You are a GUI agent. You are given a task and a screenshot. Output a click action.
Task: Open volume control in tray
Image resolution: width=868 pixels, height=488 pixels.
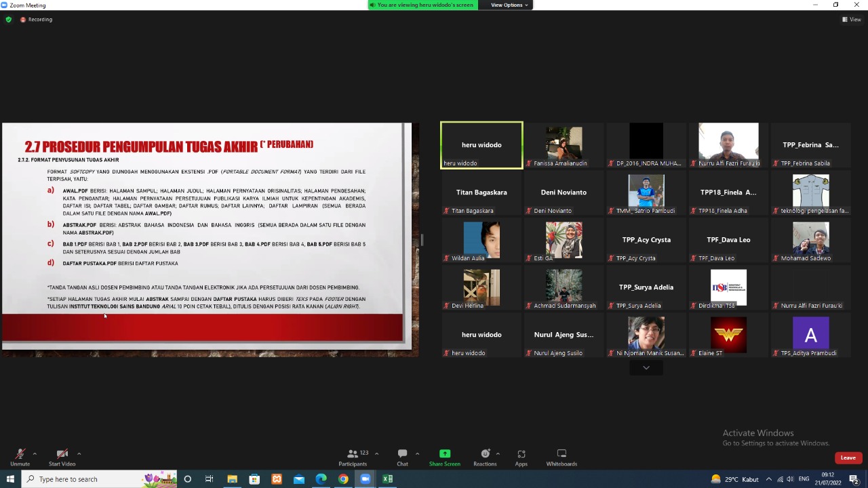tap(790, 479)
